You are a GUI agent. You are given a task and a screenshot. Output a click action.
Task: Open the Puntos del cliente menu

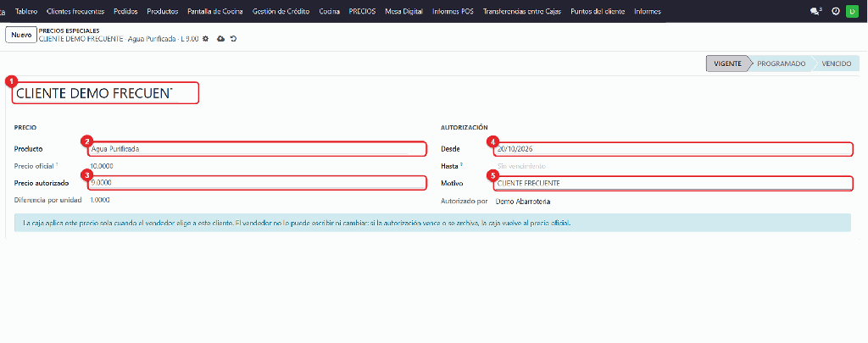pyautogui.click(x=598, y=11)
